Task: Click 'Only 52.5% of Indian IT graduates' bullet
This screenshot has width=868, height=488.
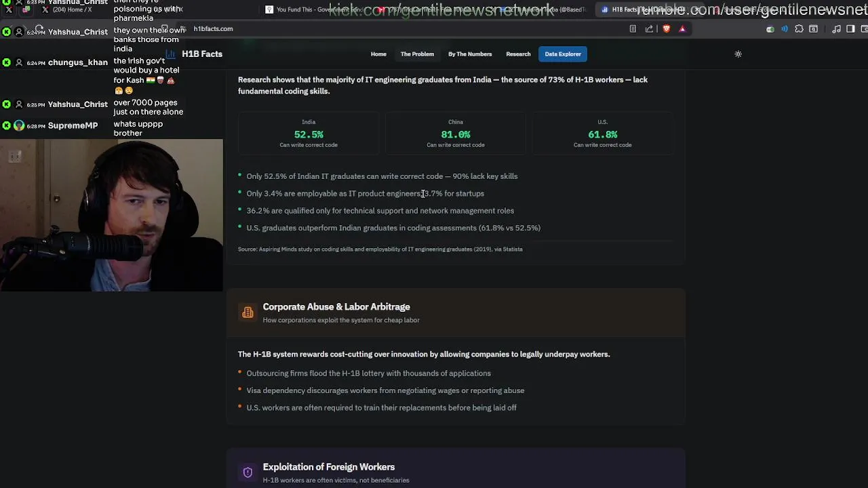Action: [x=382, y=176]
